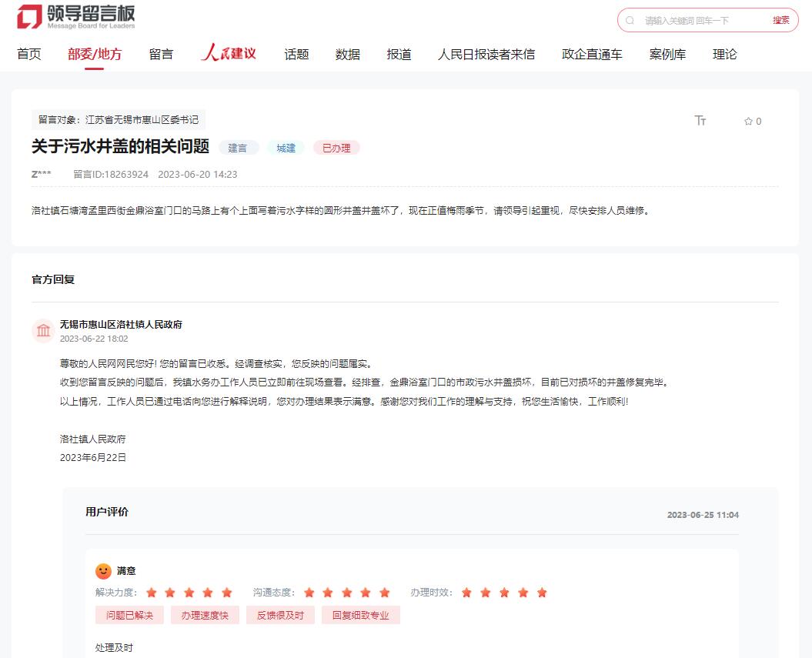Open 人民日报读者来信 navigation link
812x658 pixels.
click(x=486, y=55)
